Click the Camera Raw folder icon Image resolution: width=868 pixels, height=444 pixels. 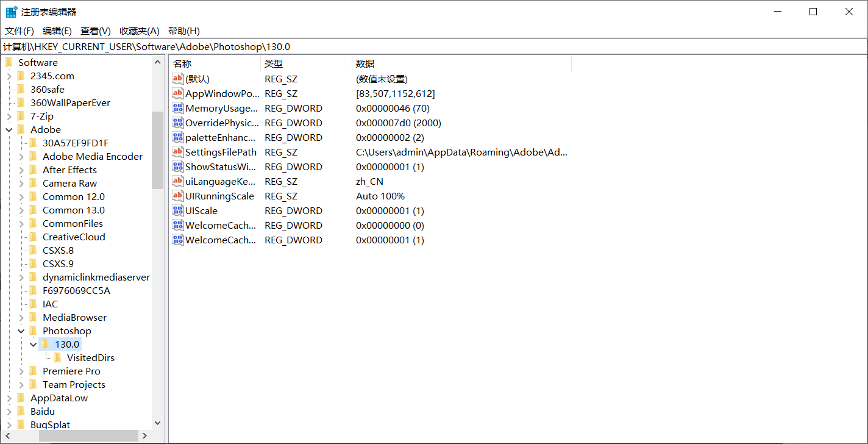34,183
